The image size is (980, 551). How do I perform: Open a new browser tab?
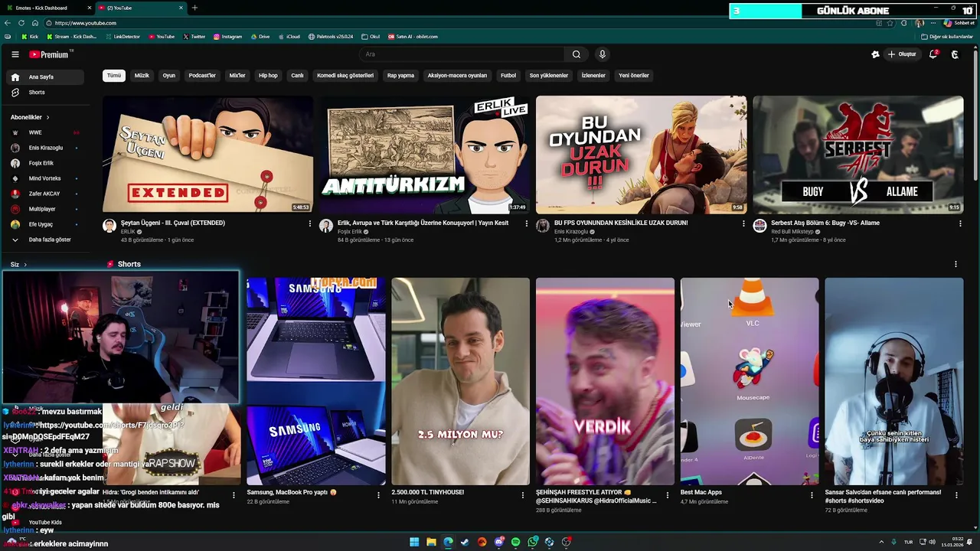point(194,8)
